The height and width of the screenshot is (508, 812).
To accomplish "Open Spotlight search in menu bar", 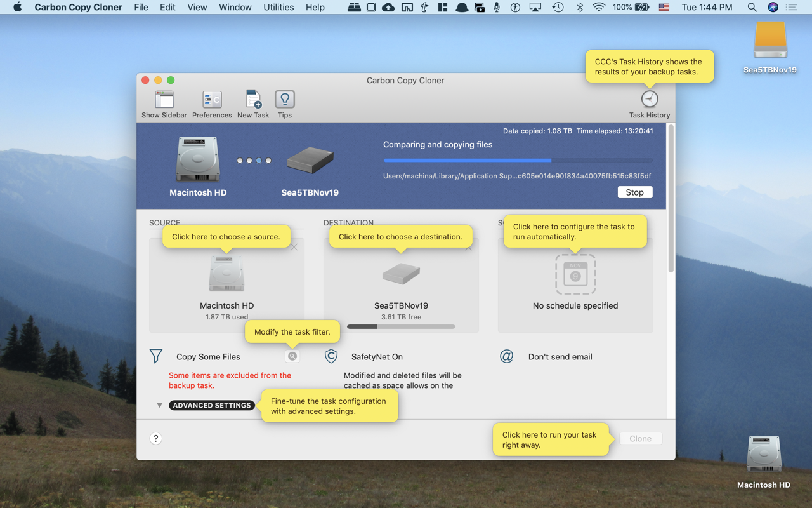I will (752, 7).
